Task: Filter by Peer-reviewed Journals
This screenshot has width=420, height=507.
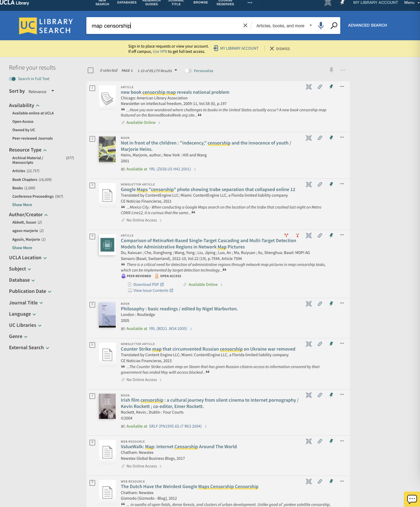Action: pyautogui.click(x=33, y=139)
